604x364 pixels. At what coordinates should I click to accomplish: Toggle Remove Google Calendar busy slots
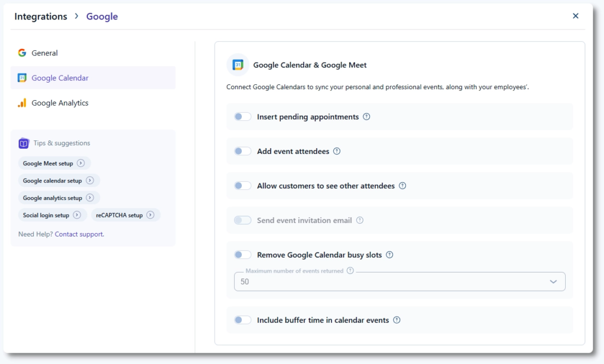tap(242, 255)
